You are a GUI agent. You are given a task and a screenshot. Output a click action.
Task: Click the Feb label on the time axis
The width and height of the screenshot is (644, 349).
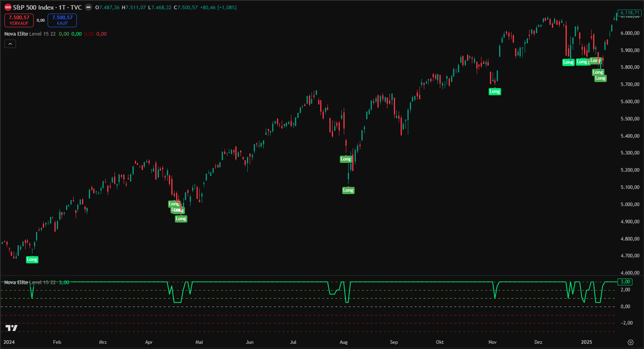click(x=57, y=342)
